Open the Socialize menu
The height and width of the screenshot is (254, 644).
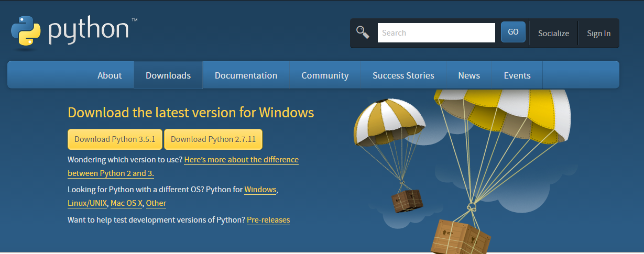click(553, 33)
